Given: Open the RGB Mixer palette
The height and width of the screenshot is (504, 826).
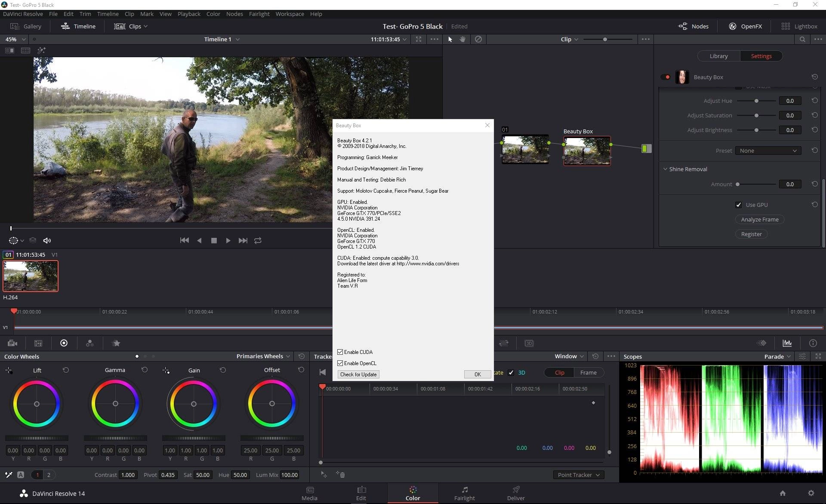Looking at the screenshot, I should click(89, 343).
